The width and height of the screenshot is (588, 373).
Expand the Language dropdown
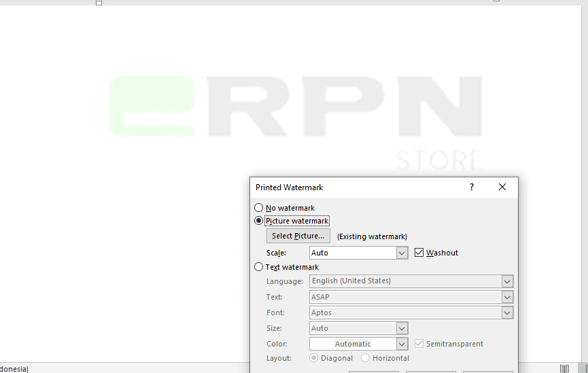pos(507,281)
